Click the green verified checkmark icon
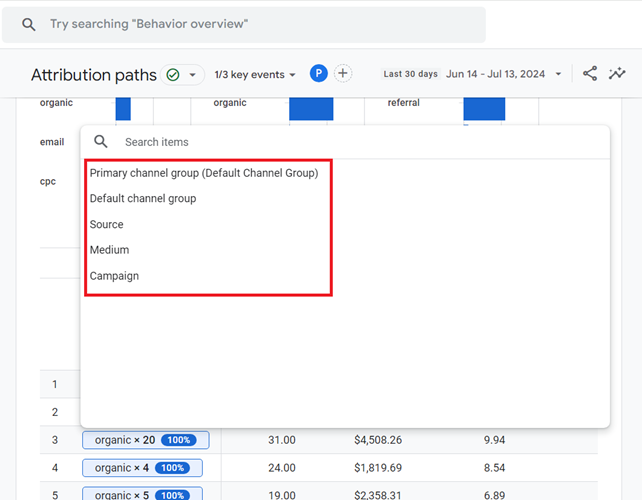 click(173, 75)
